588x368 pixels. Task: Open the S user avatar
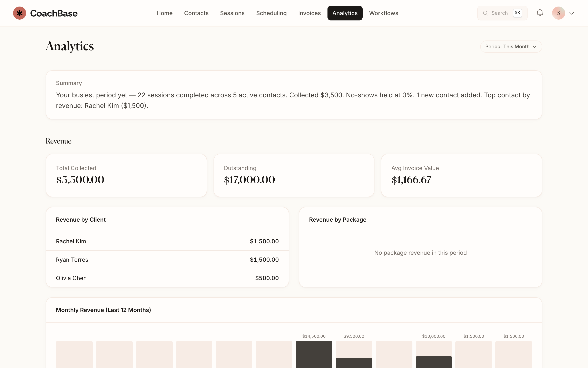pos(558,13)
